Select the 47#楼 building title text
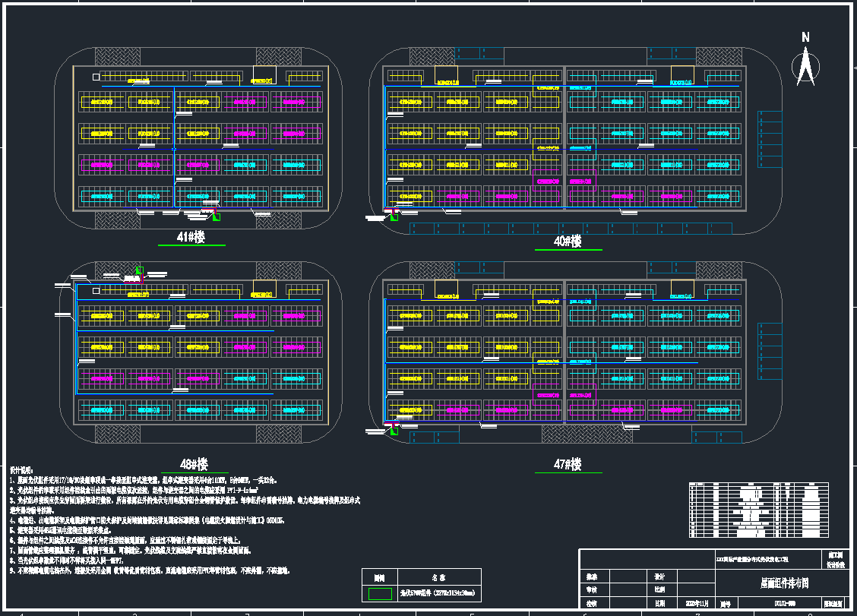Image resolution: width=857 pixels, height=616 pixels. [x=568, y=464]
